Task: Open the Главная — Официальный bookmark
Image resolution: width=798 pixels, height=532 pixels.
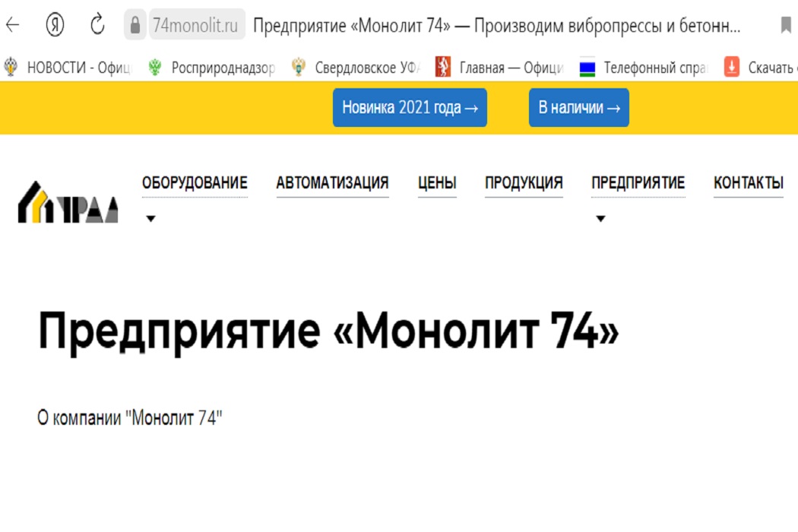Action: click(500, 68)
